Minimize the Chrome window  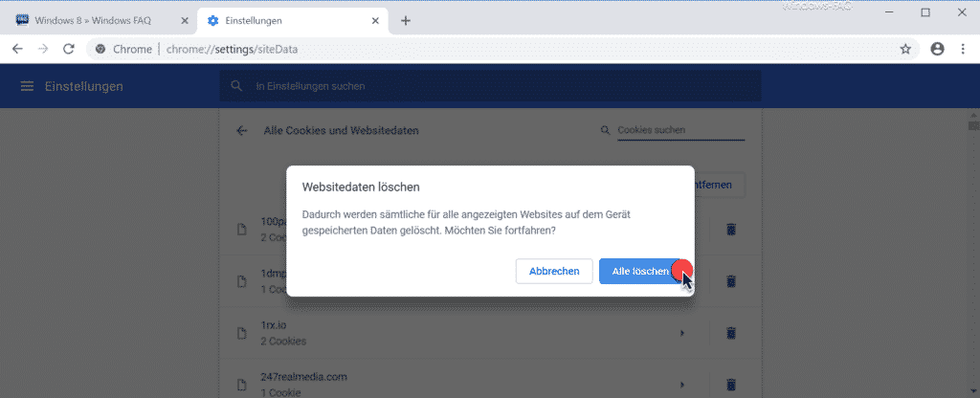(x=890, y=12)
